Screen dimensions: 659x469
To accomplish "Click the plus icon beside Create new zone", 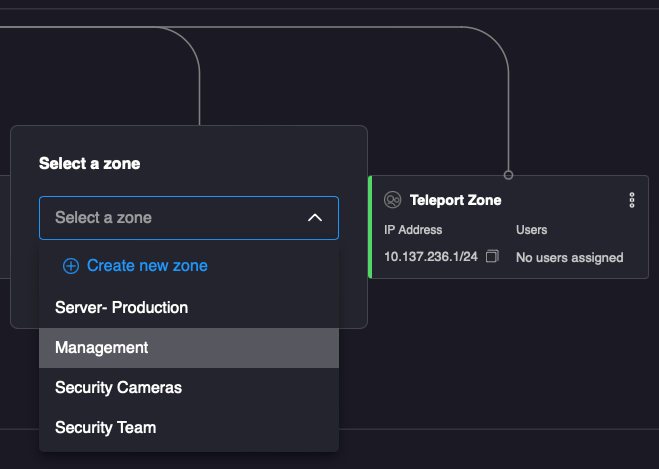I will [70, 266].
